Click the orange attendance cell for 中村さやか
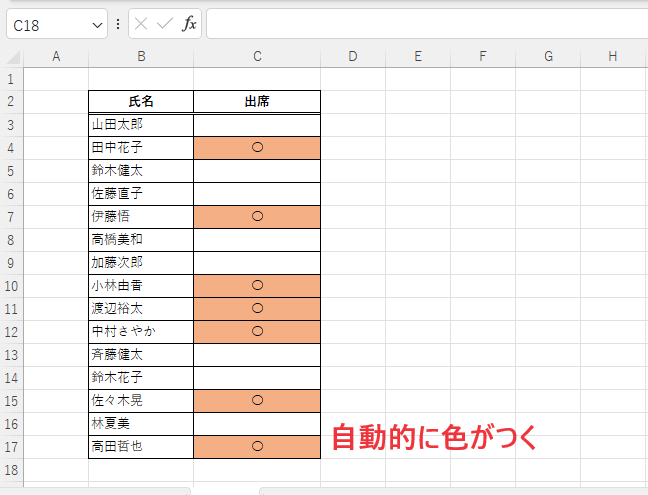Image resolution: width=648 pixels, height=495 pixels. click(x=257, y=332)
